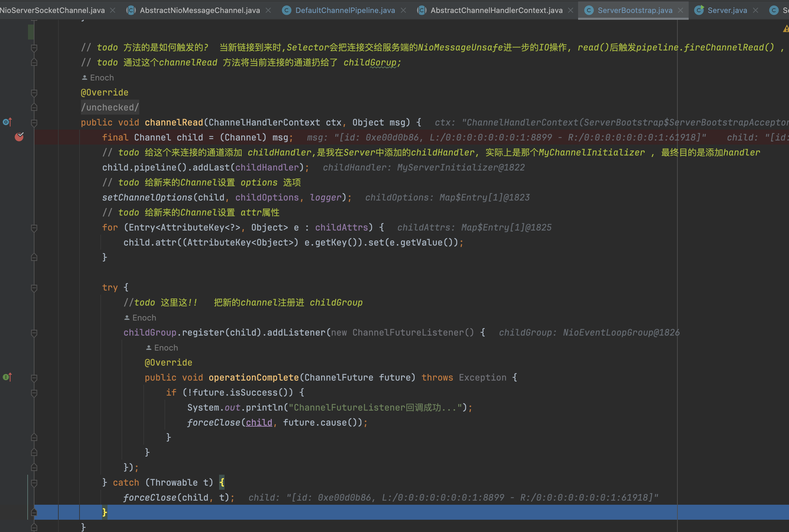
Task: Click the logger argument in setChannelOptions
Action: pyautogui.click(x=326, y=197)
